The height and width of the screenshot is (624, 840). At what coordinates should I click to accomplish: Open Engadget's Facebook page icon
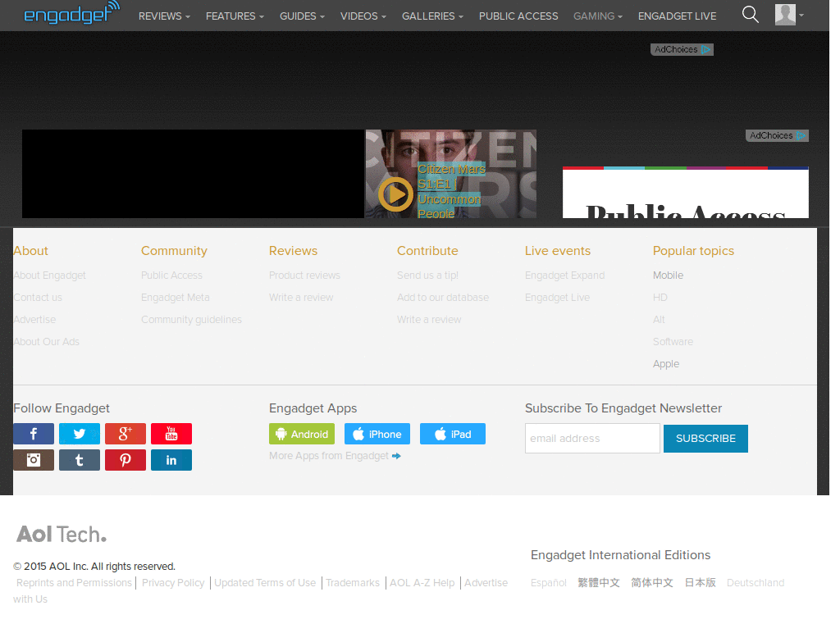click(33, 434)
